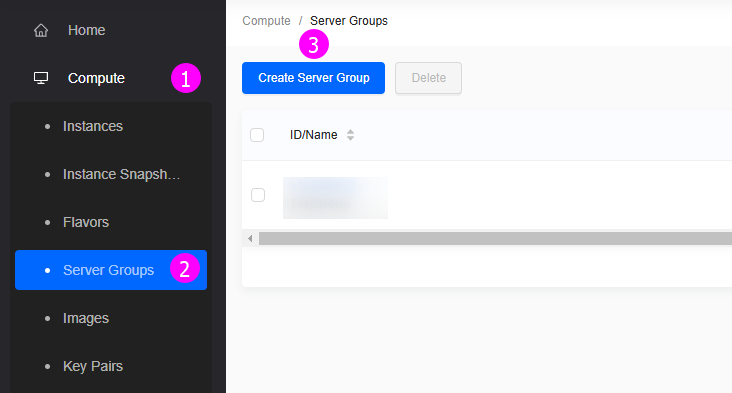Click the Compute breadcrumb link
This screenshot has height=393, width=732.
[x=266, y=21]
